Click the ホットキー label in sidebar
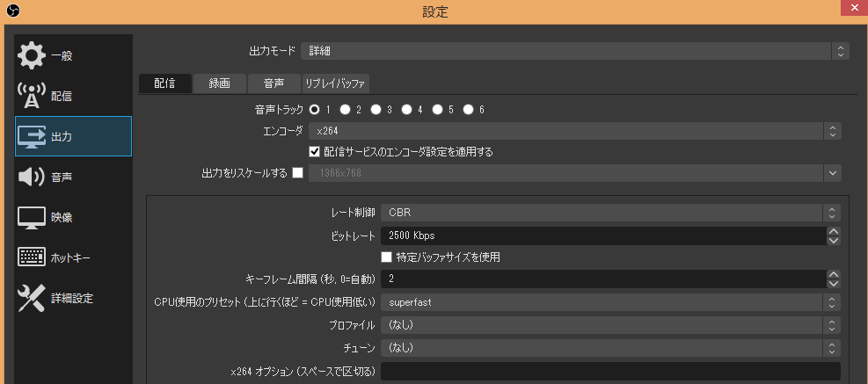 coord(70,258)
